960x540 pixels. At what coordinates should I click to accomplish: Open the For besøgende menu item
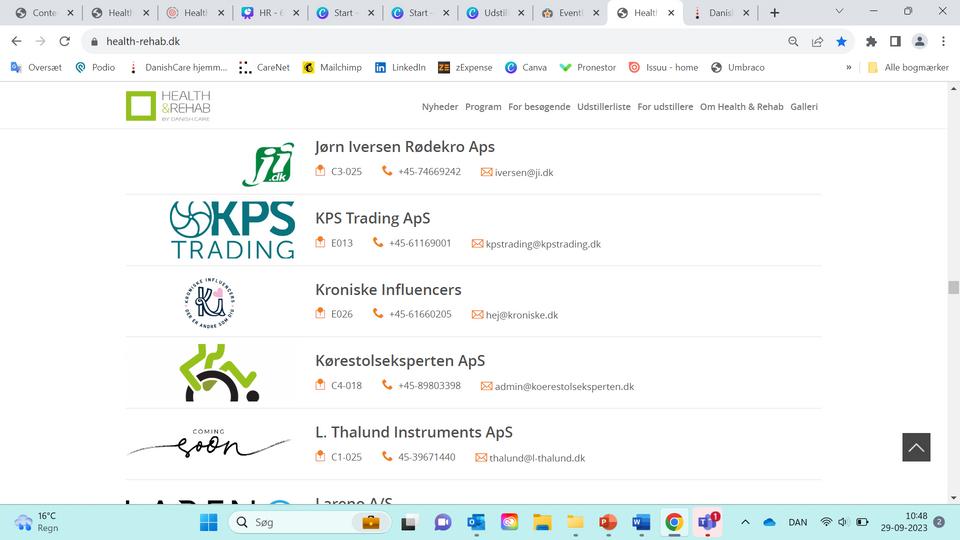click(x=539, y=107)
